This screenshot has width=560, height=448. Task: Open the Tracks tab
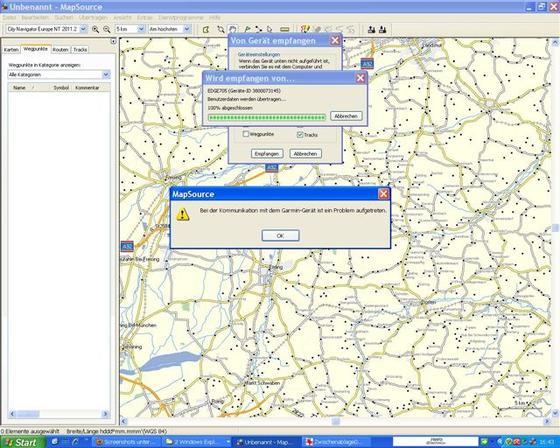pyautogui.click(x=80, y=50)
